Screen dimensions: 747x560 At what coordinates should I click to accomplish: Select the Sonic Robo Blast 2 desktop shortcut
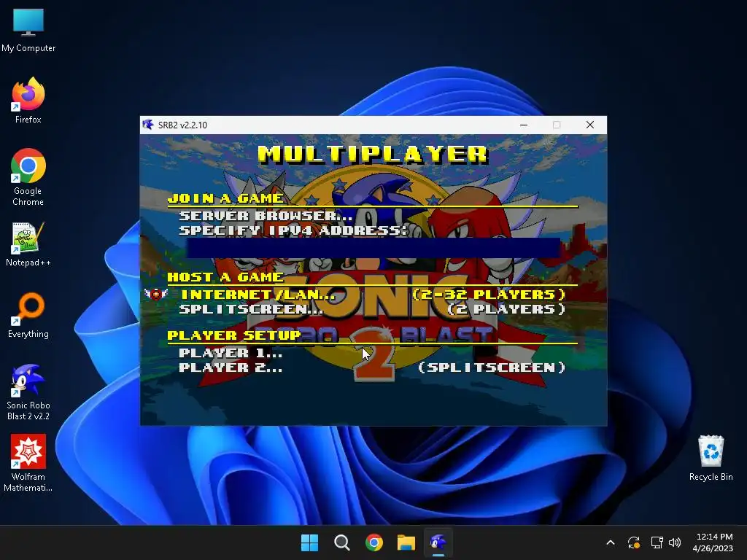click(28, 392)
